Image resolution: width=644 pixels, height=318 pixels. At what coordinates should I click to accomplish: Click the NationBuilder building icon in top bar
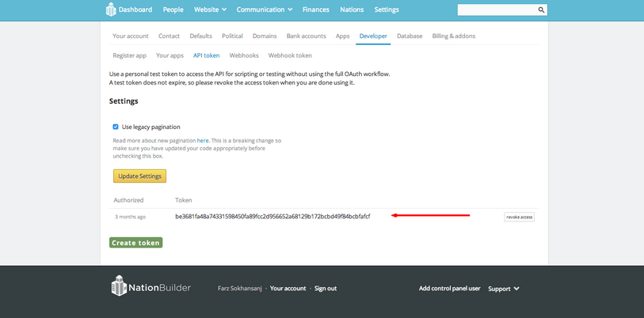111,9
